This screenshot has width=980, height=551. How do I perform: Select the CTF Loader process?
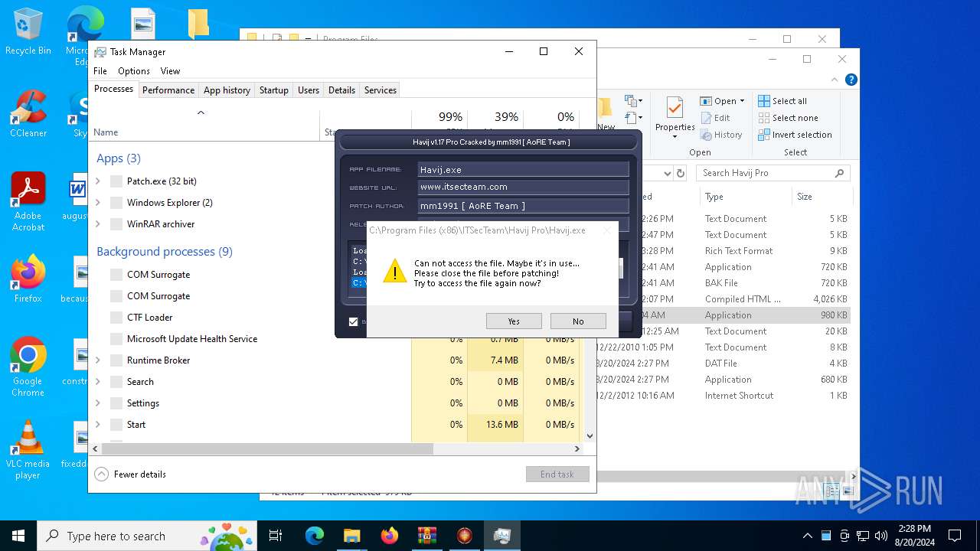[150, 318]
